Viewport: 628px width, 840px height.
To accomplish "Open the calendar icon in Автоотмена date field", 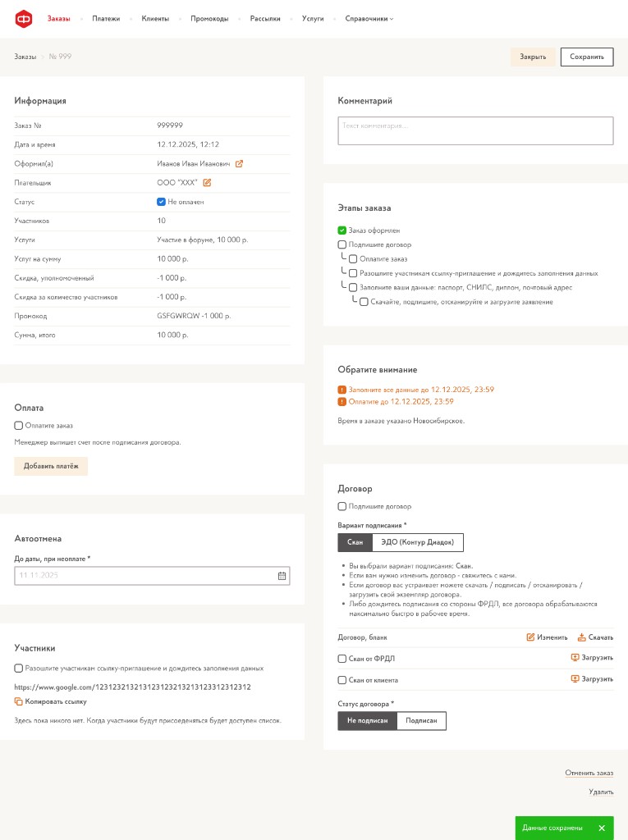I will [282, 576].
